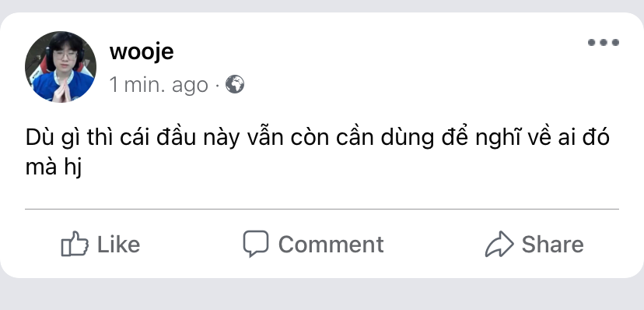The image size is (644, 310).
Task: Tap the thumbs-up Like icon
Action: pyautogui.click(x=75, y=244)
